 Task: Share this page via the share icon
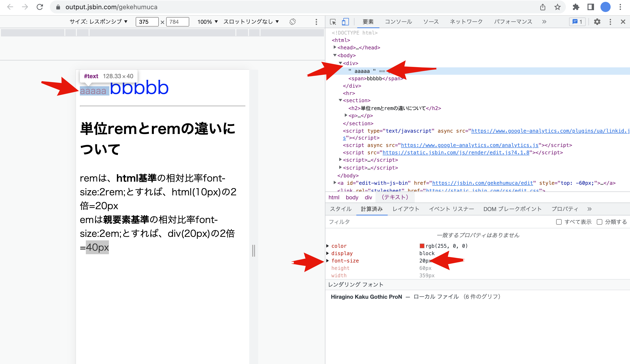click(543, 7)
